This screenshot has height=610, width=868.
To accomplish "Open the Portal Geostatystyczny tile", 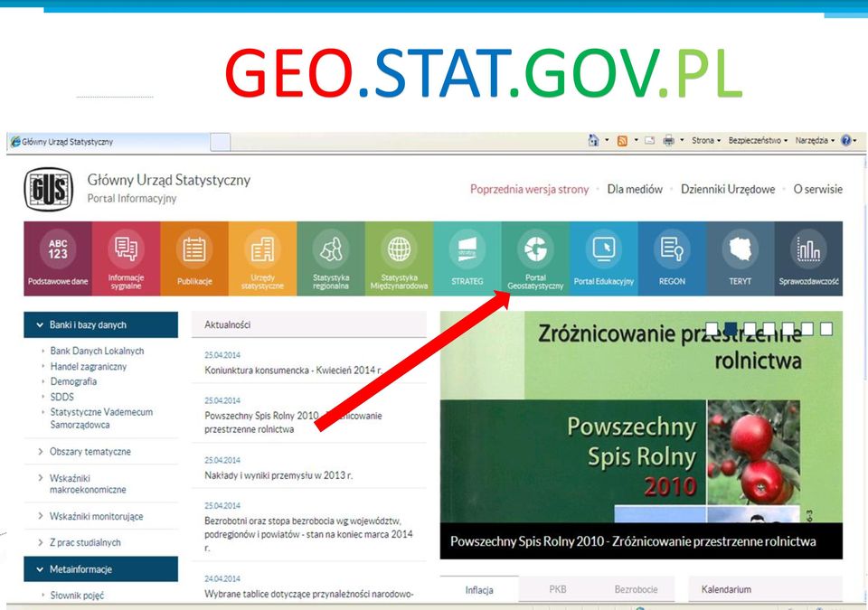I will tap(535, 258).
